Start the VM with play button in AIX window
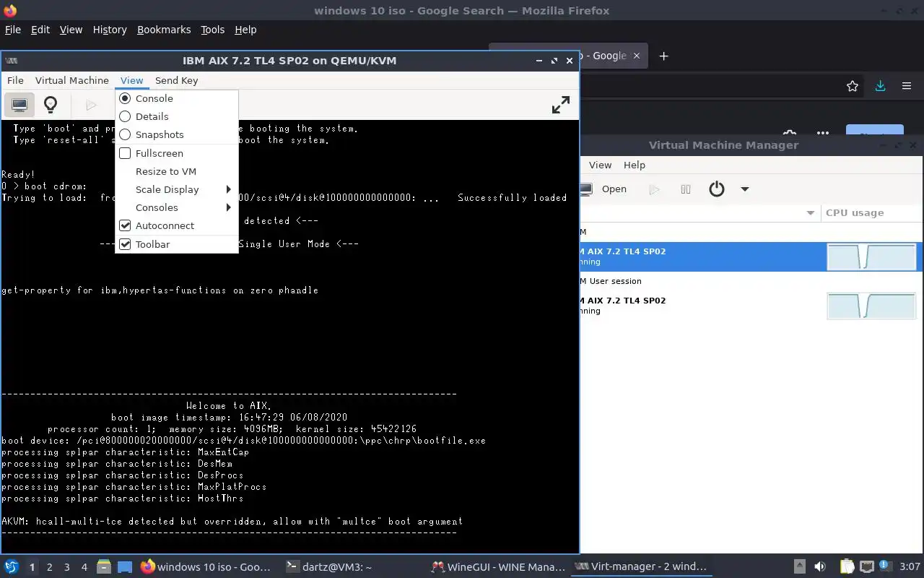The width and height of the screenshot is (924, 578). click(91, 105)
